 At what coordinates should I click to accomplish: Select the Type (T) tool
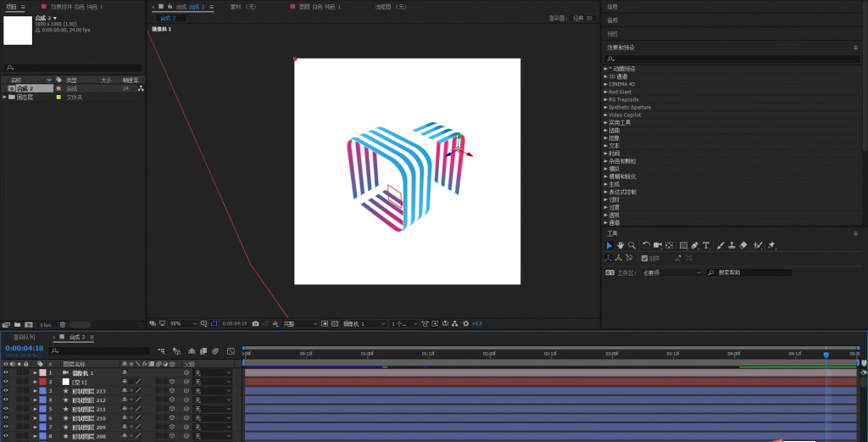(705, 245)
